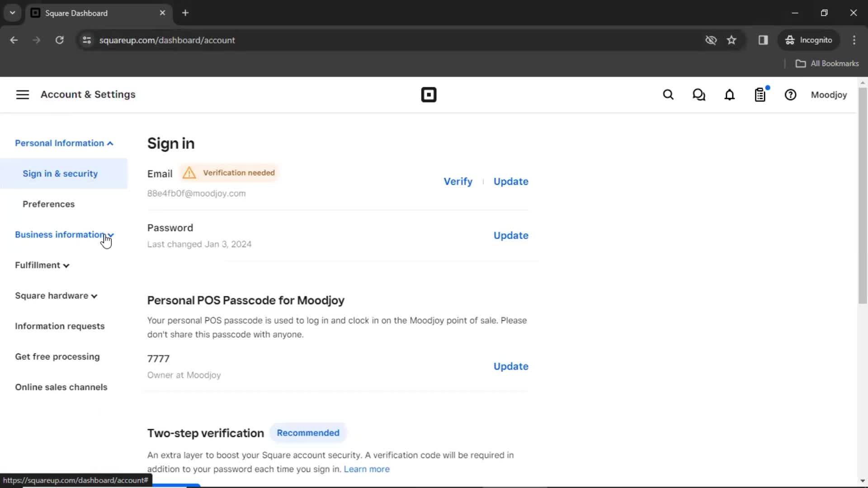Open the search panel
The image size is (868, 488).
click(668, 95)
